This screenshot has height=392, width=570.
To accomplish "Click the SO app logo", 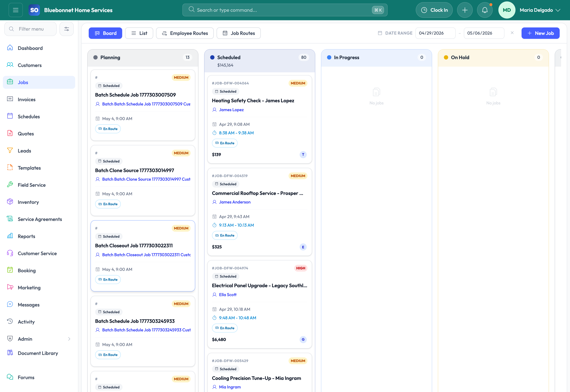I will [x=34, y=10].
